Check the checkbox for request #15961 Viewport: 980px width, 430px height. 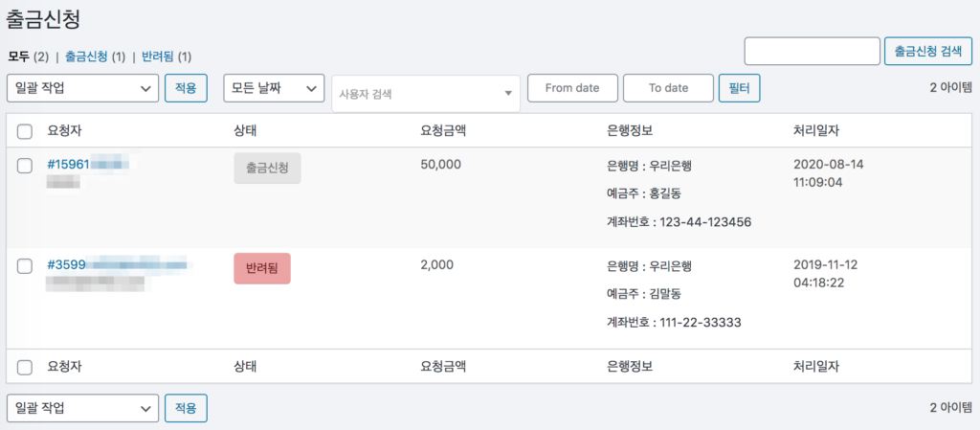point(25,166)
